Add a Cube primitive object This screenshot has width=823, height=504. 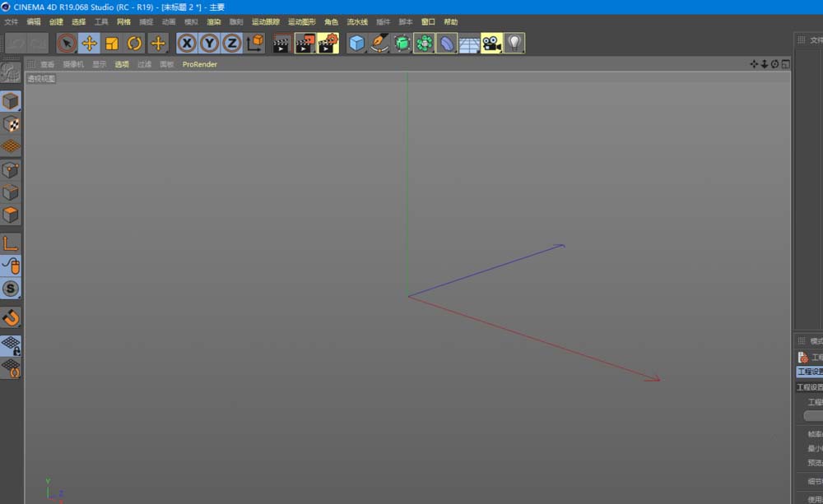[x=356, y=44]
